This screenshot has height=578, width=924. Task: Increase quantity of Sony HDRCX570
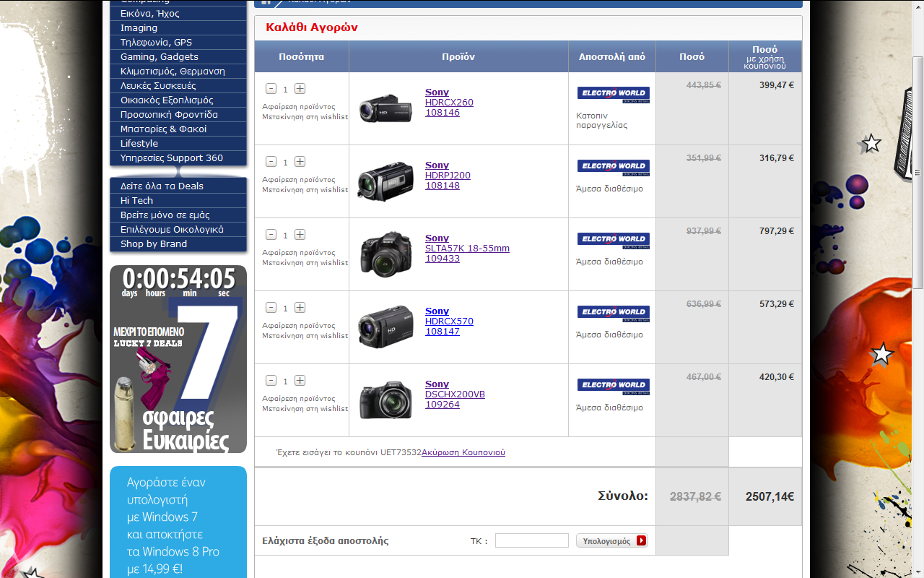[x=300, y=308]
